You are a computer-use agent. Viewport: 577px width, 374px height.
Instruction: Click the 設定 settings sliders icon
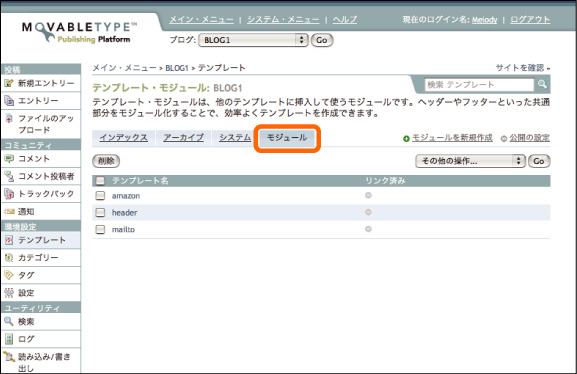click(x=9, y=293)
